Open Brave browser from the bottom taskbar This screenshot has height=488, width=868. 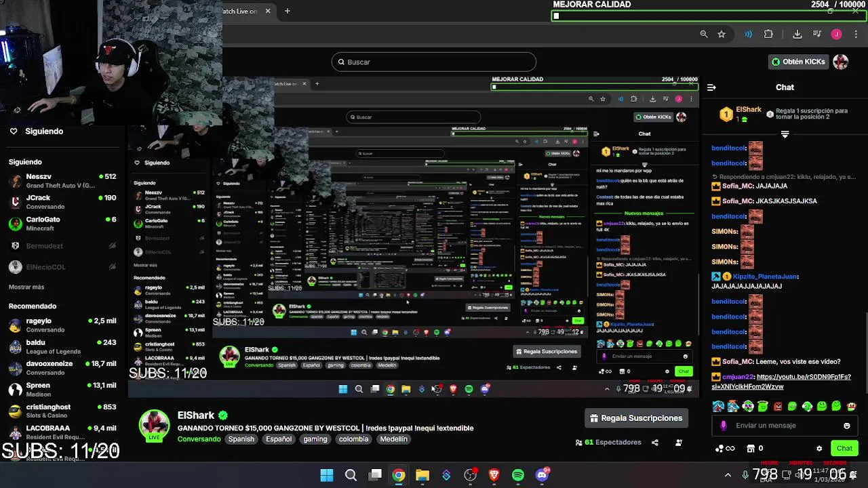coord(494,475)
